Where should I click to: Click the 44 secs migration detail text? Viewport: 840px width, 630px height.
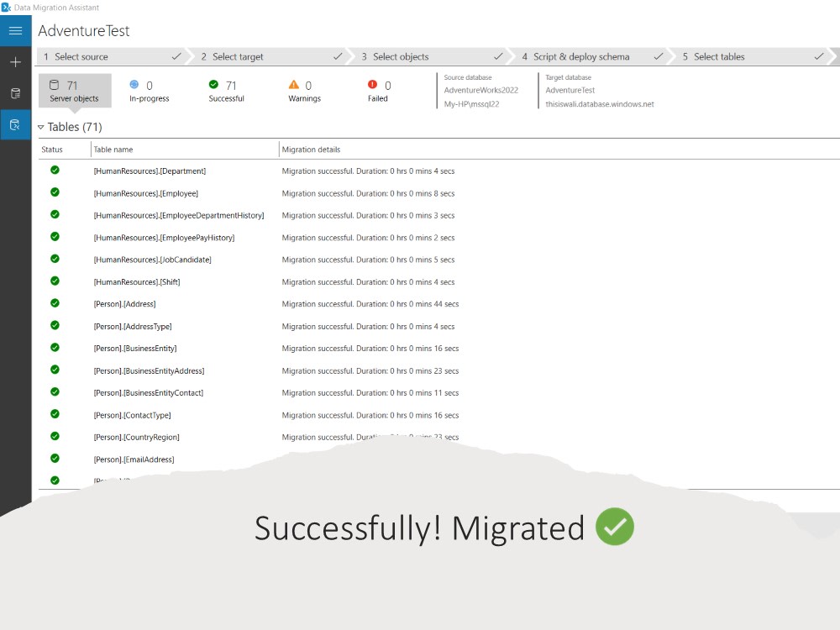[370, 304]
